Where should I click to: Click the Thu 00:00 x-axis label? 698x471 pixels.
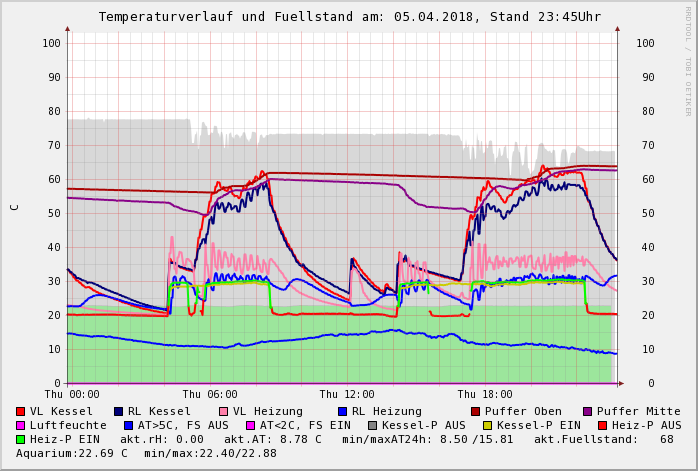coord(71,395)
